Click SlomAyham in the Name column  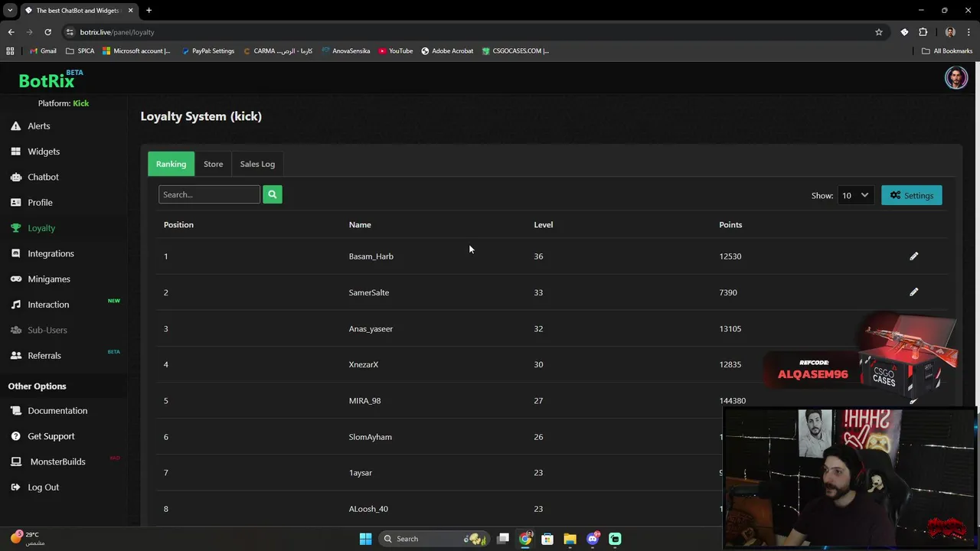pos(370,437)
